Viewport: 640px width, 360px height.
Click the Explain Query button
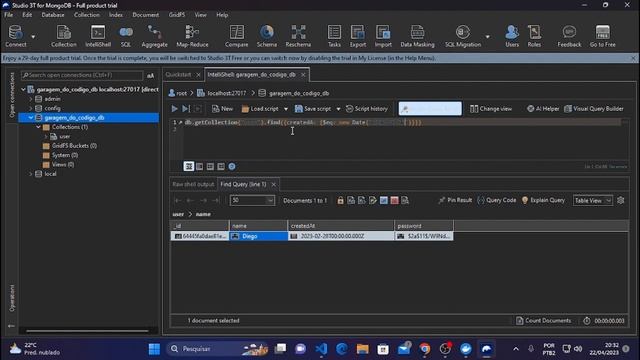pos(543,200)
